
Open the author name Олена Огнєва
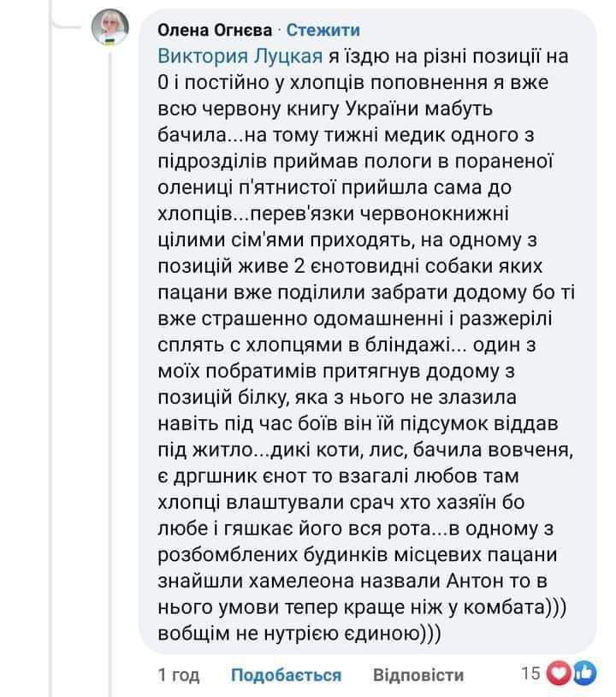[x=214, y=31]
